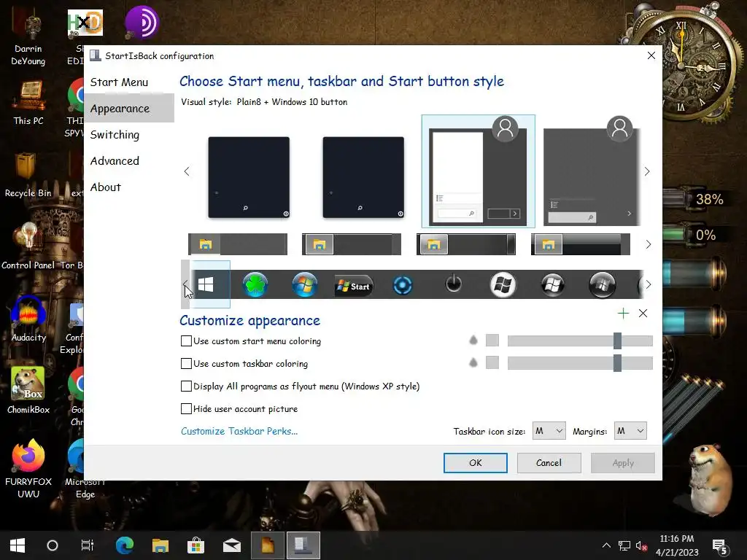This screenshot has height=560, width=747.
Task: Click the taskbar color droplet icon
Action: point(473,362)
